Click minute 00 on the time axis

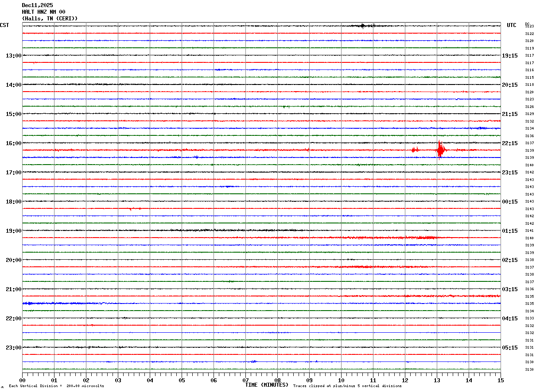click(x=22, y=380)
